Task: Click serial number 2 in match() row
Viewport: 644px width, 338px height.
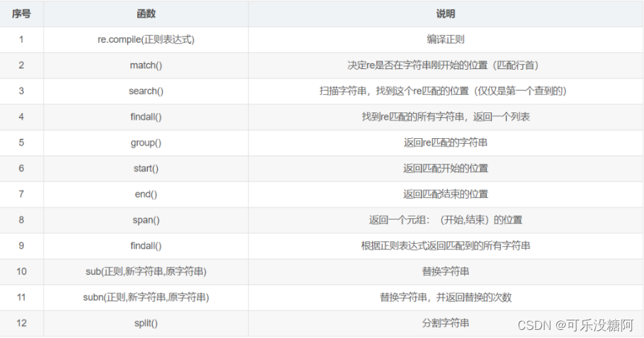Action: [22, 66]
